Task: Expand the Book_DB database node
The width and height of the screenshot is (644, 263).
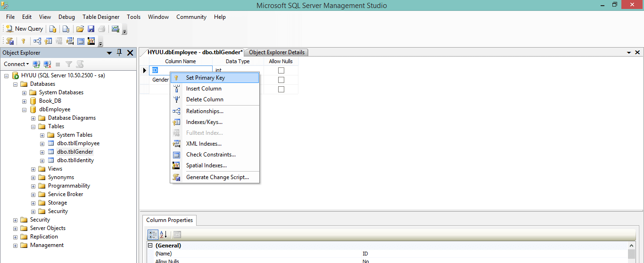Action: click(x=25, y=101)
